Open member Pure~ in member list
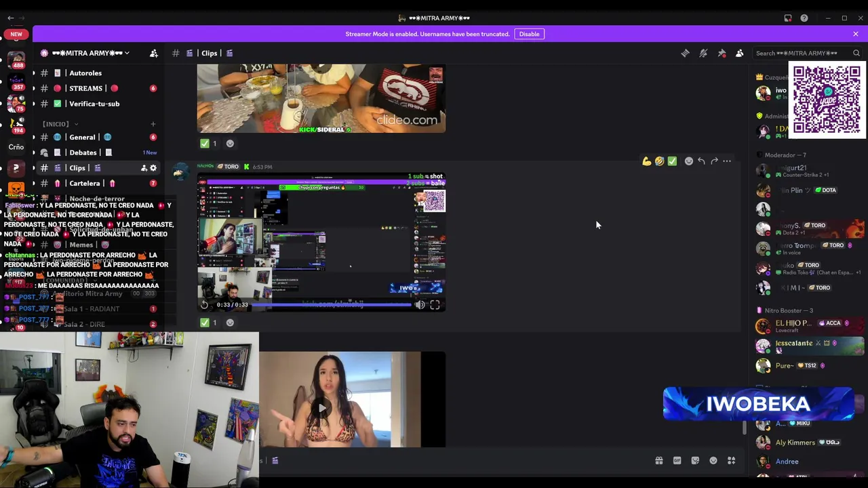Viewport: 868px width, 488px height. pyautogui.click(x=807, y=366)
